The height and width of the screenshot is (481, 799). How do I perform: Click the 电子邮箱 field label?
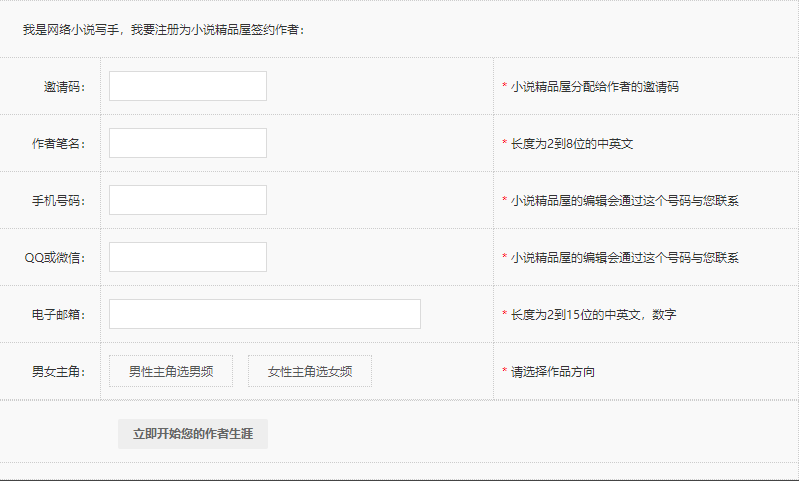pos(58,315)
